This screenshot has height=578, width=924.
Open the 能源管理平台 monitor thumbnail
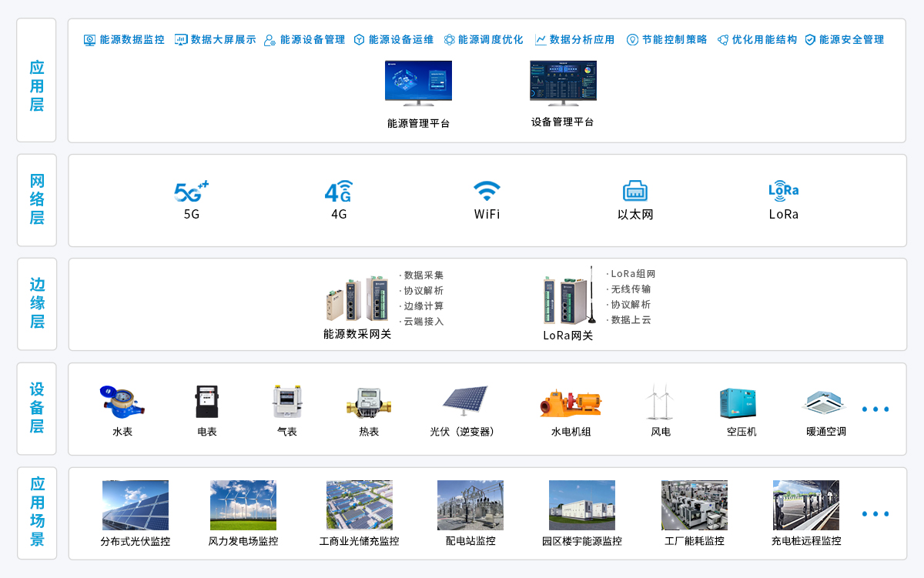418,82
